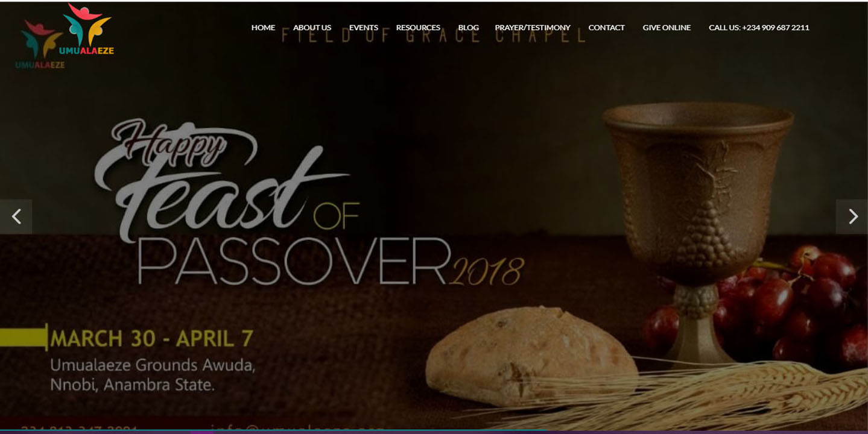The height and width of the screenshot is (434, 868).
Task: Click the Feast of Passover 2018 banner title
Action: point(309,203)
